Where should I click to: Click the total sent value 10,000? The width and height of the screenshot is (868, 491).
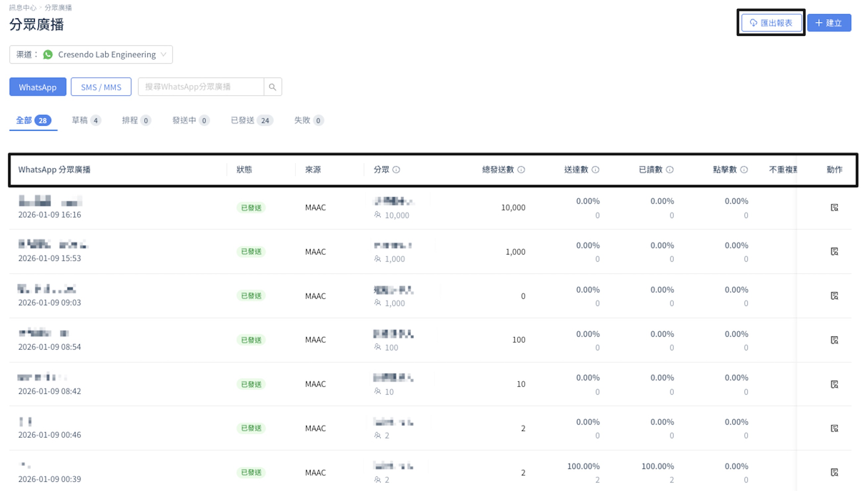point(513,207)
